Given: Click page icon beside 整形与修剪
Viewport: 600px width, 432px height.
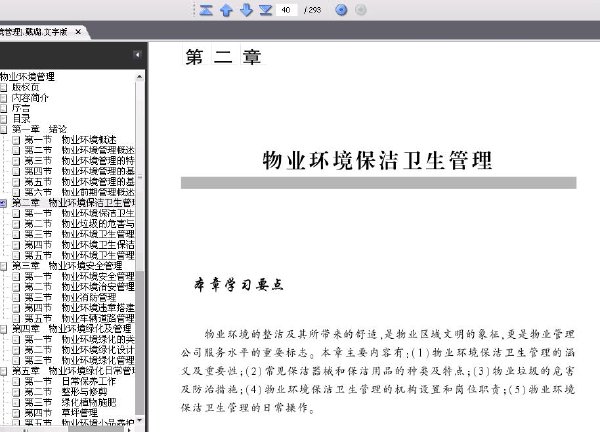Looking at the screenshot, I should tap(16, 393).
